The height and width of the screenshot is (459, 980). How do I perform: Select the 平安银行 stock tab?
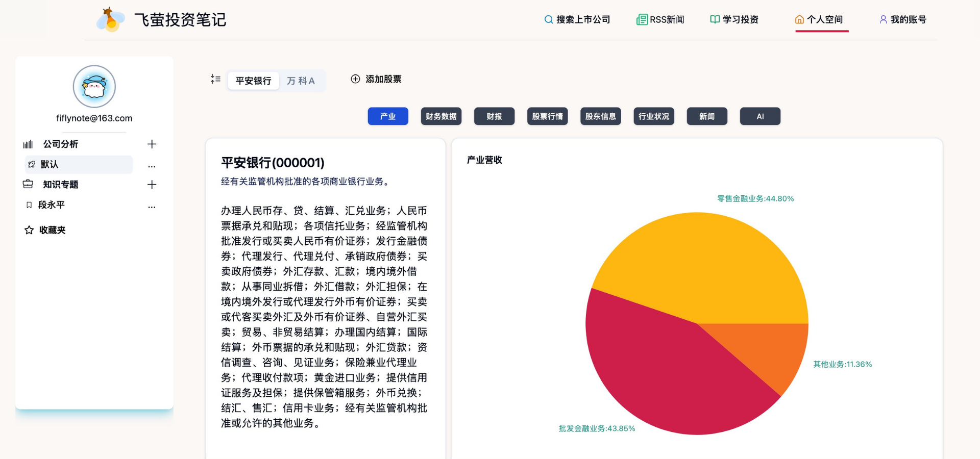[x=253, y=81]
